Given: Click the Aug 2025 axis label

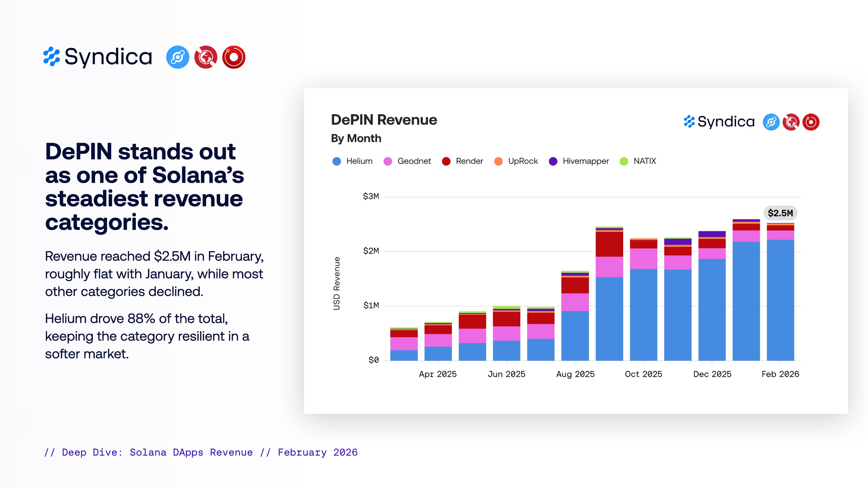Looking at the screenshot, I should (575, 374).
